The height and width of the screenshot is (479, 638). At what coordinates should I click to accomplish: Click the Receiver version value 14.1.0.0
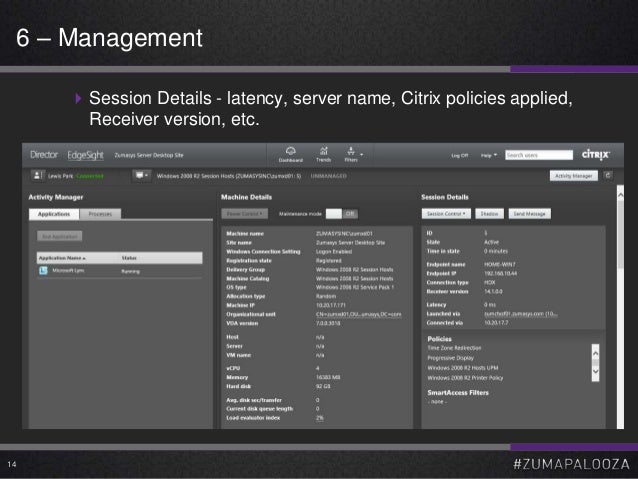click(x=493, y=291)
